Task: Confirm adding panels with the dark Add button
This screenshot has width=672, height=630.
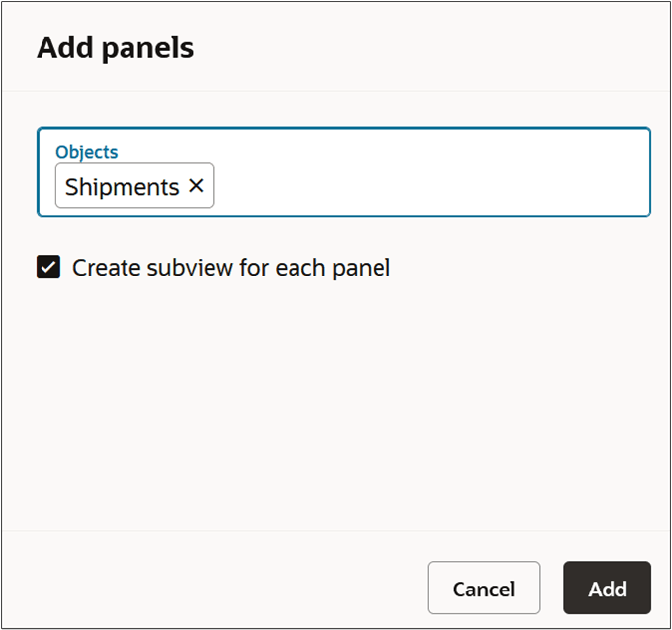Action: point(607,589)
